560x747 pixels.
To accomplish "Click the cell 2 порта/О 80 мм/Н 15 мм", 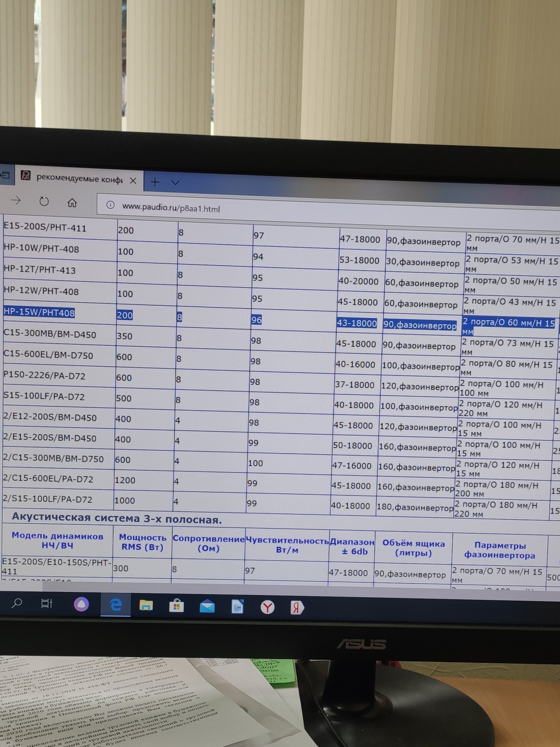I will point(507,368).
